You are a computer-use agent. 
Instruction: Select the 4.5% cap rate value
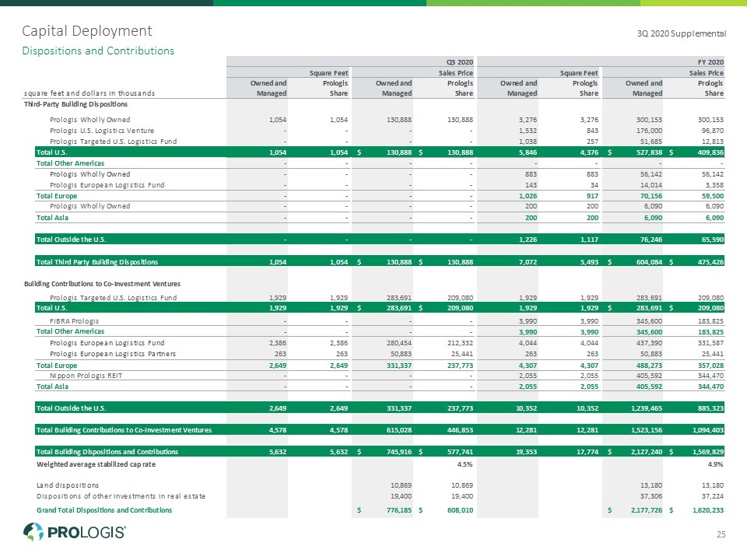click(465, 464)
